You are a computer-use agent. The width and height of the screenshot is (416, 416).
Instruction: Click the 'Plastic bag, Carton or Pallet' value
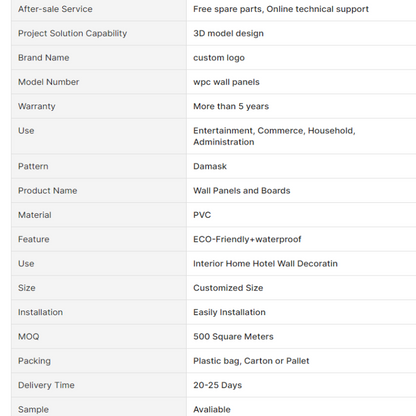click(251, 361)
